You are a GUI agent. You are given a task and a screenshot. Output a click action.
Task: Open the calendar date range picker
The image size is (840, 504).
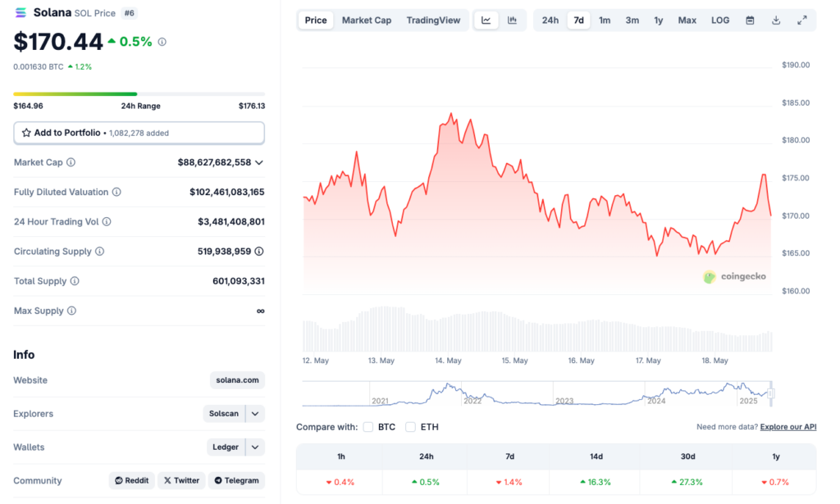[x=750, y=20]
